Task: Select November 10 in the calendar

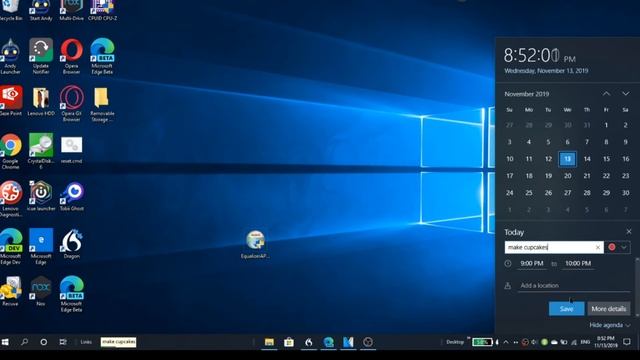Action: pyautogui.click(x=510, y=159)
